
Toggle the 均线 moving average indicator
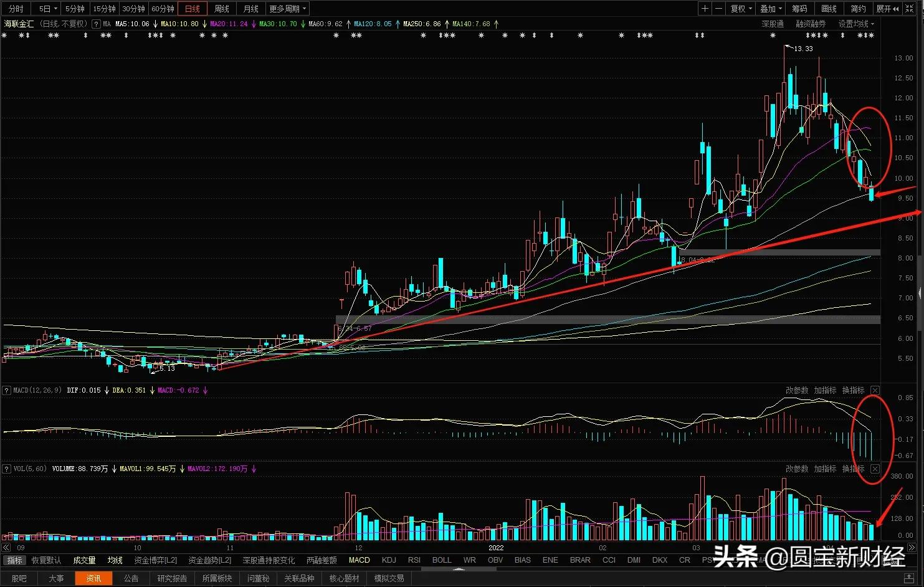(x=115, y=560)
